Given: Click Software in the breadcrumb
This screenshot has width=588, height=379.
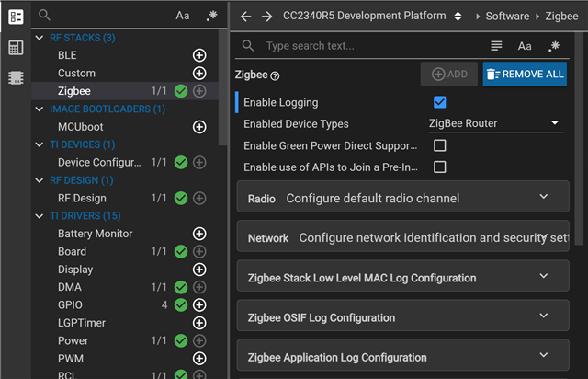Looking at the screenshot, I should [x=507, y=17].
